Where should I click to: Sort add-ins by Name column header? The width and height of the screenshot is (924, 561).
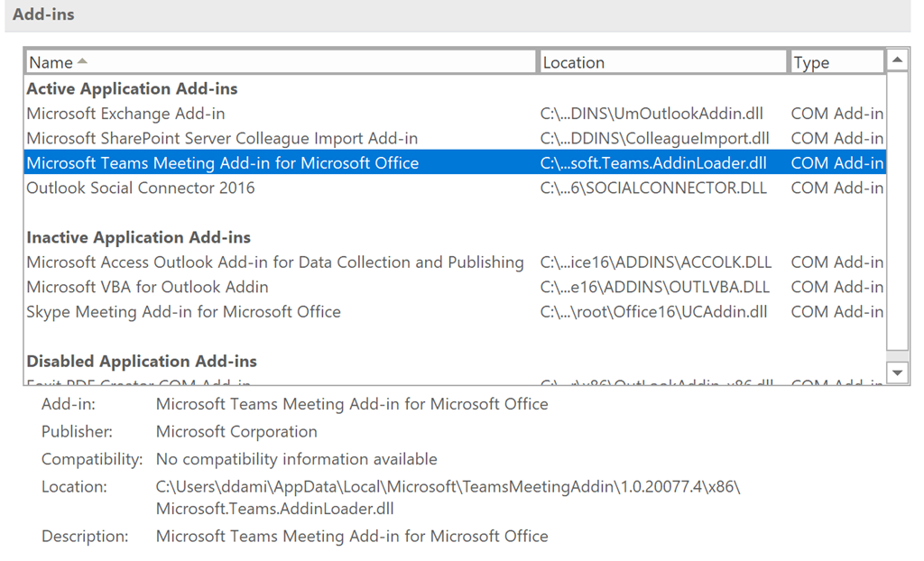[x=51, y=62]
